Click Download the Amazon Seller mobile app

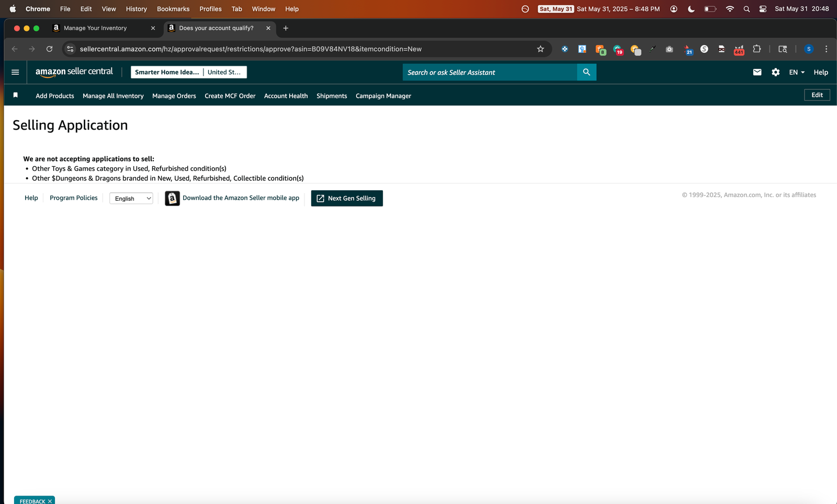coord(241,198)
